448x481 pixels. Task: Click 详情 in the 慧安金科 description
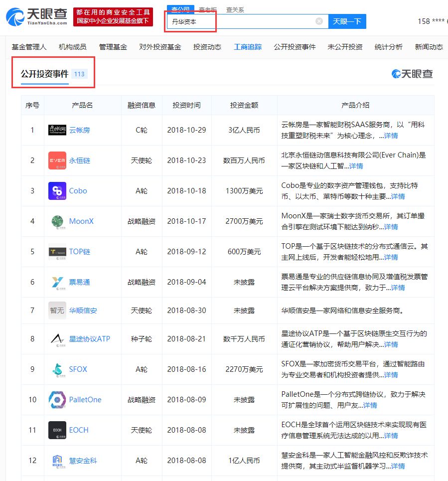pyautogui.click(x=398, y=466)
